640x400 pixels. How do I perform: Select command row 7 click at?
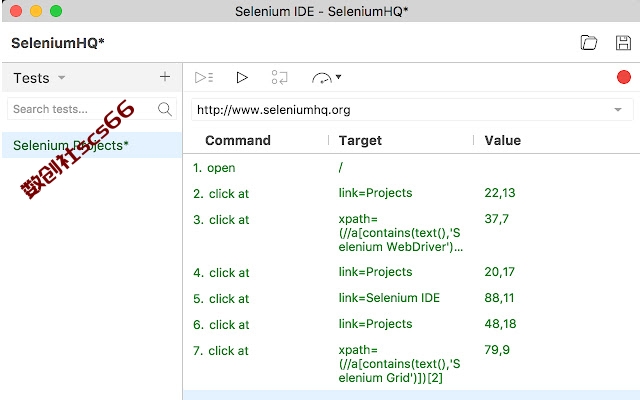click(411, 363)
